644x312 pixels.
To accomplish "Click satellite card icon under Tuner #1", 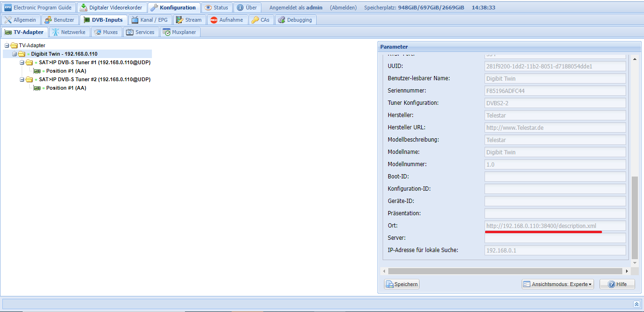I will [37, 71].
